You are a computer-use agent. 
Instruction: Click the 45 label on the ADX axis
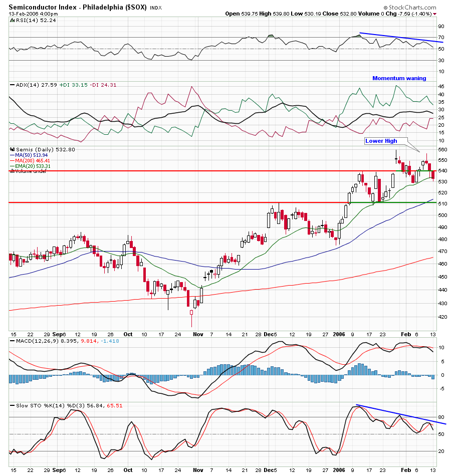click(x=441, y=87)
